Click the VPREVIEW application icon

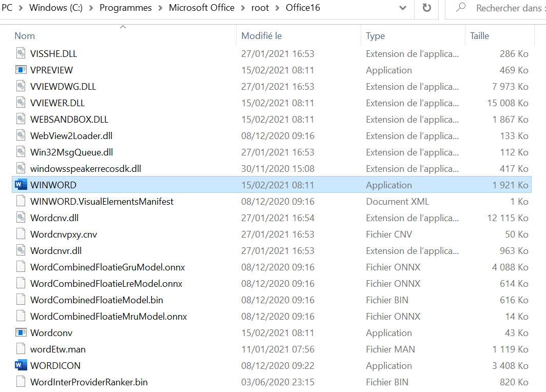pyautogui.click(x=21, y=70)
